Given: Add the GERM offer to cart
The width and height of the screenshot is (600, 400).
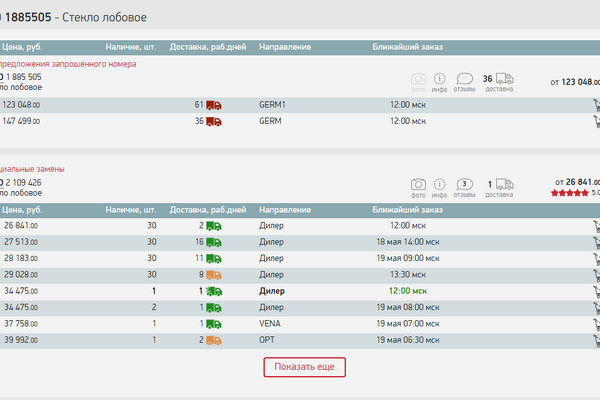Looking at the screenshot, I should [x=596, y=122].
